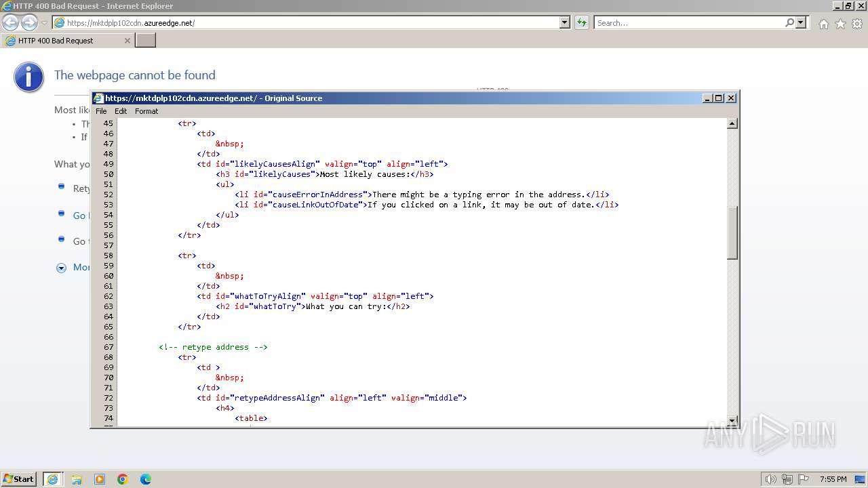868x488 pixels.
Task: Open the File menu in Original Source
Action: click(101, 111)
